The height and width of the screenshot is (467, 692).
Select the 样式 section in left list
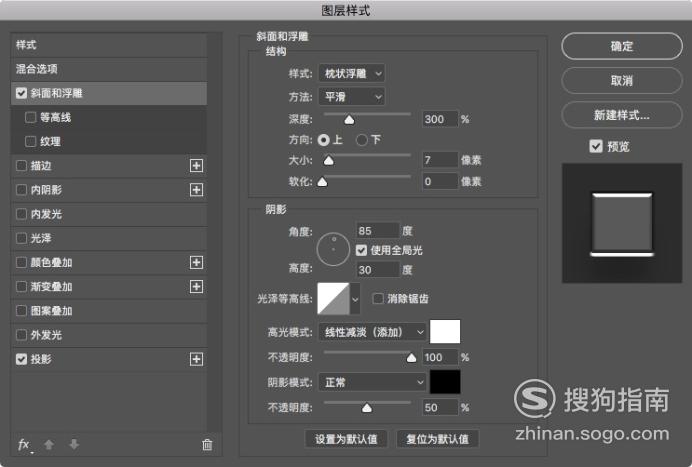[x=109, y=45]
